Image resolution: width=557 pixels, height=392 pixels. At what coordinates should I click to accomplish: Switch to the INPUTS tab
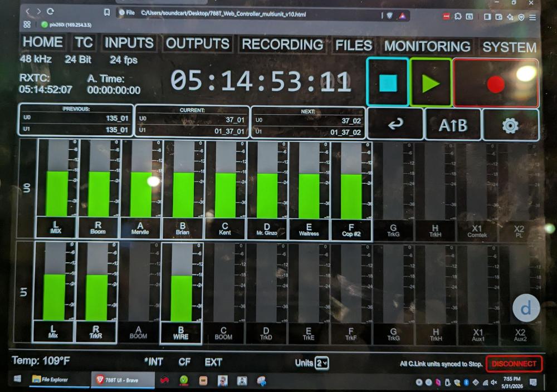click(129, 43)
